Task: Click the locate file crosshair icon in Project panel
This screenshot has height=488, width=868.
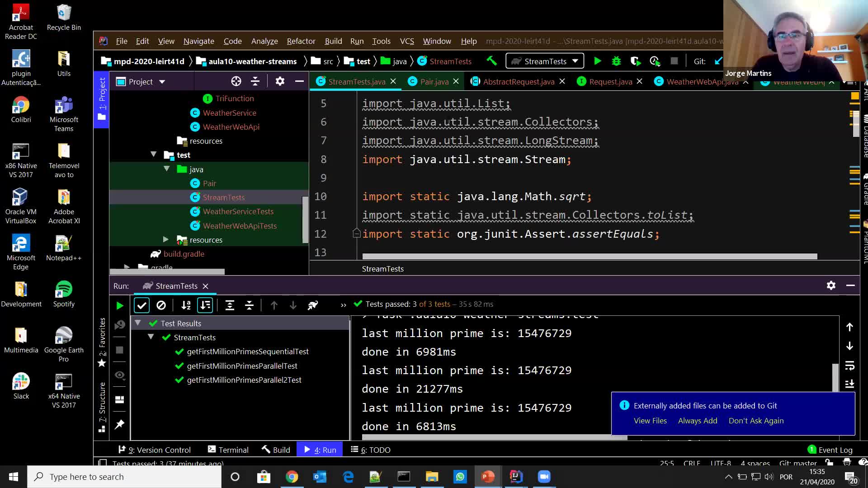Action: pyautogui.click(x=236, y=81)
